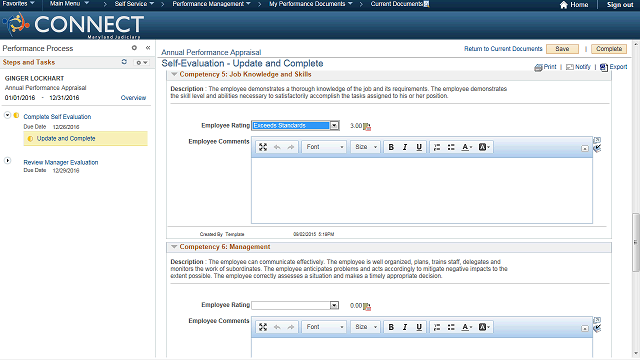The width and height of the screenshot is (640, 360).
Task: Open Font dropdown in Competency 5 editor
Action: click(x=325, y=147)
